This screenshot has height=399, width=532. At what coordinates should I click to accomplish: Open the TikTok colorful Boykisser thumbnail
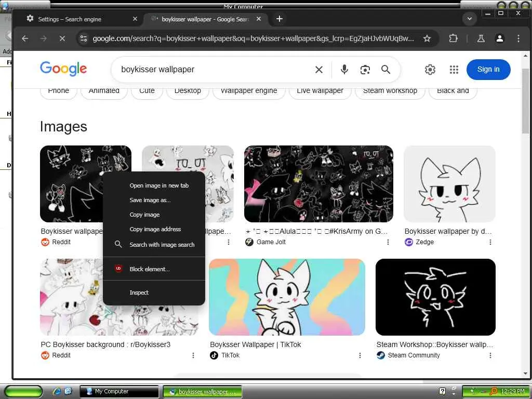(x=287, y=297)
